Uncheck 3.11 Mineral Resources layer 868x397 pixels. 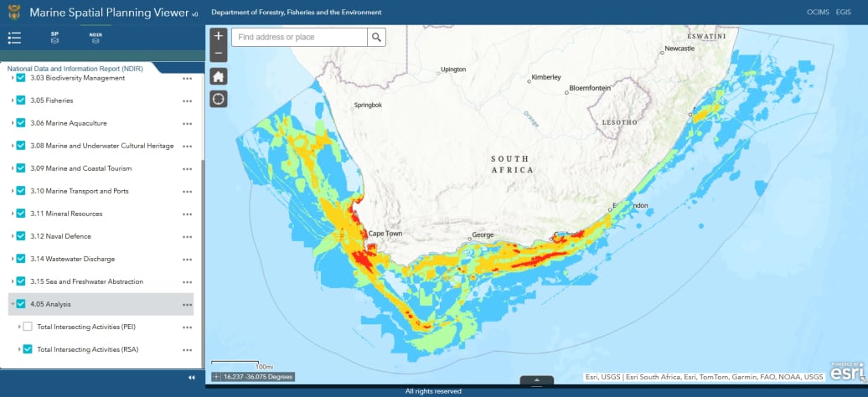(x=21, y=214)
